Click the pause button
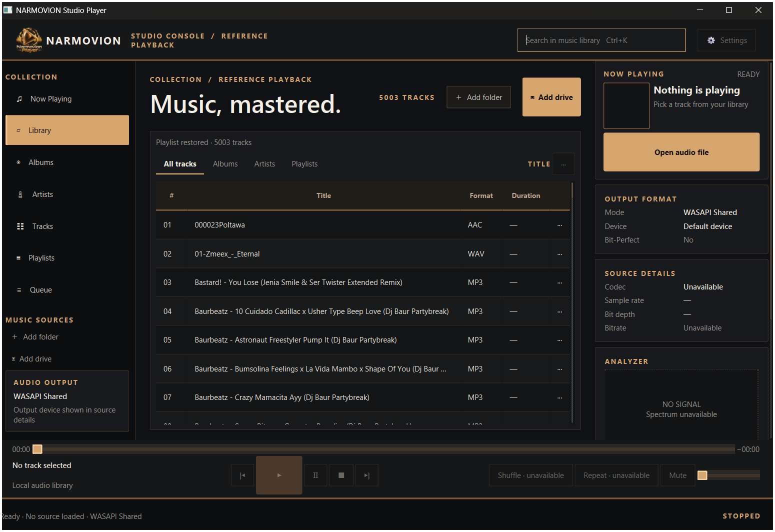Viewport: 775px width, 532px height. click(315, 475)
